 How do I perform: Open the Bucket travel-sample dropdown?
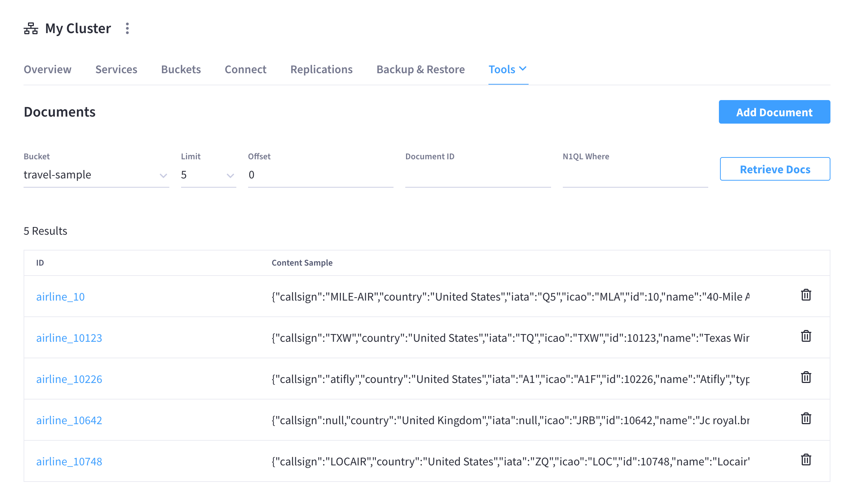coord(96,175)
